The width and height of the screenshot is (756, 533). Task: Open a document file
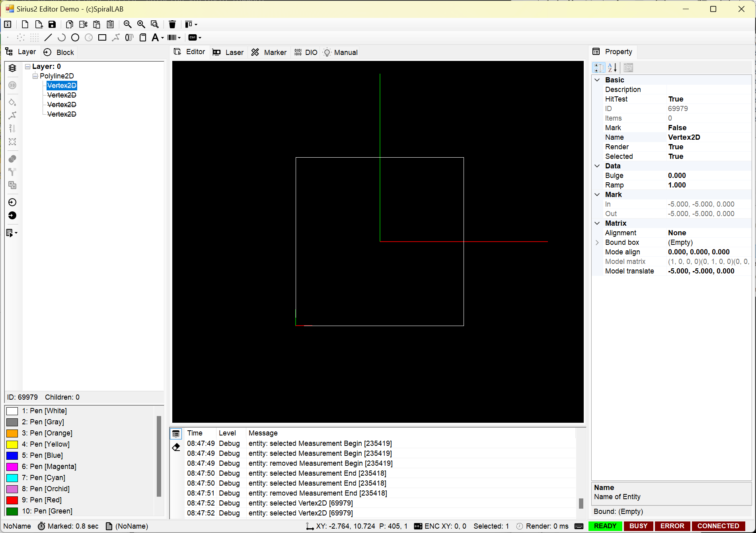[x=39, y=24]
